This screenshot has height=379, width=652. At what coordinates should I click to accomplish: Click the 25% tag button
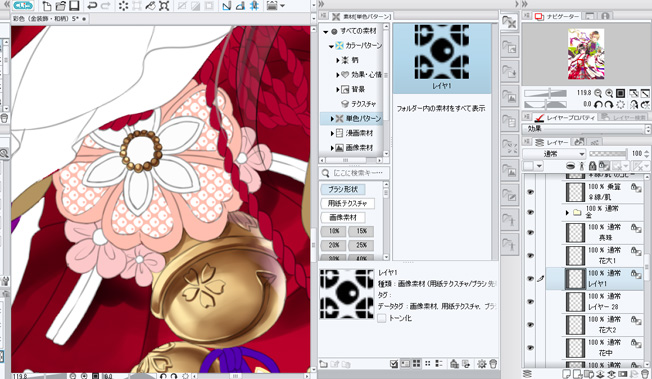(362, 245)
